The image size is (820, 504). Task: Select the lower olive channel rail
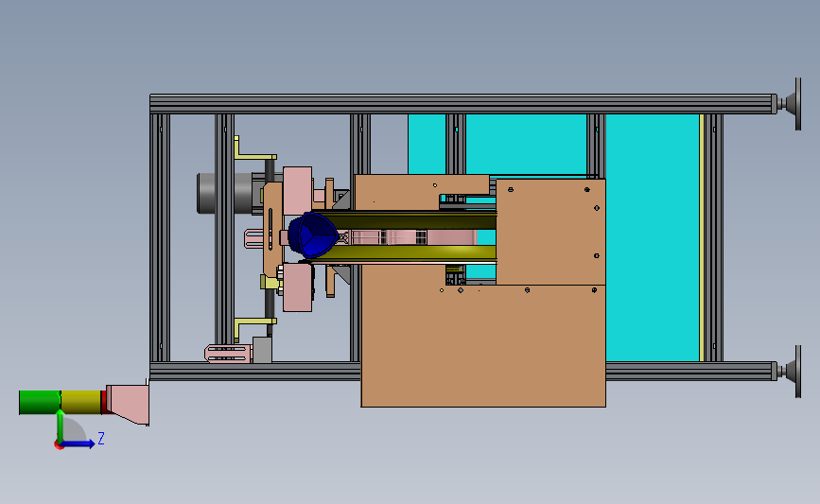point(408,253)
